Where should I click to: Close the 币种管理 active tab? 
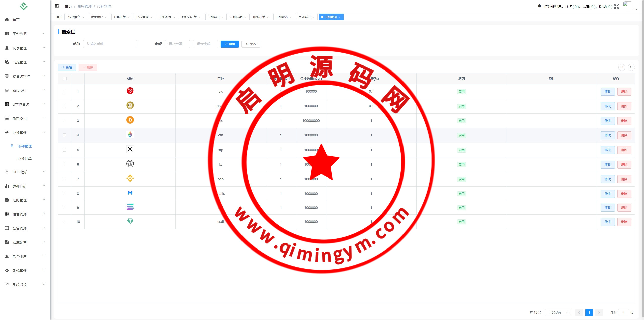click(x=339, y=17)
